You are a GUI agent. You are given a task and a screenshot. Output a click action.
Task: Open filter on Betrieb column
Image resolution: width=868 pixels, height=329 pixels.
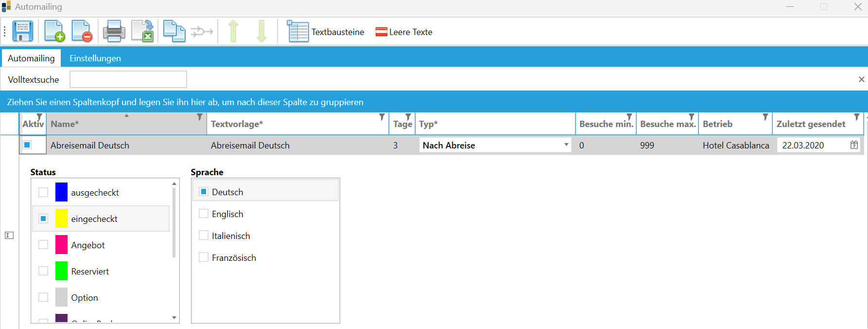[765, 117]
